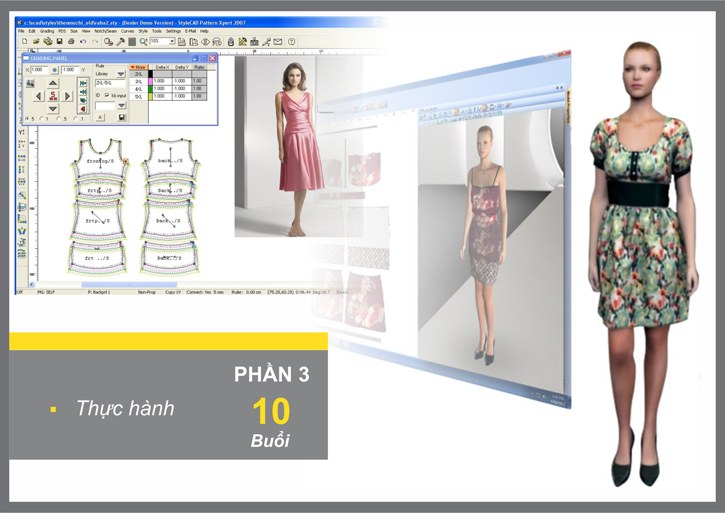Open the Notch/Seam menu
The image size is (725, 513).
click(x=105, y=31)
